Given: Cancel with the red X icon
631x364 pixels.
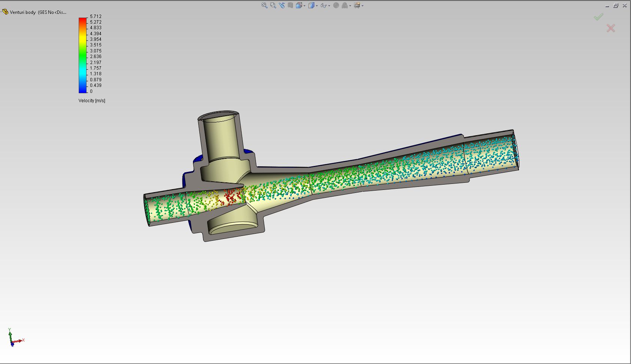Looking at the screenshot, I should [611, 28].
